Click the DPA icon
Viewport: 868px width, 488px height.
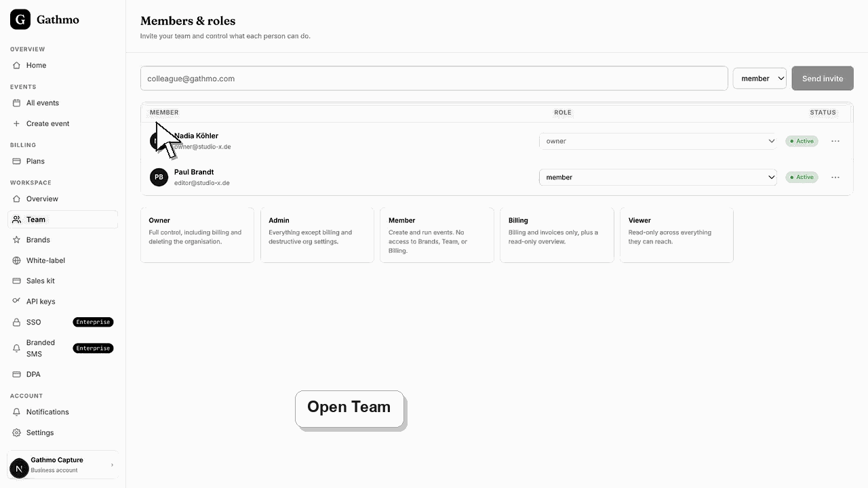tap(17, 375)
